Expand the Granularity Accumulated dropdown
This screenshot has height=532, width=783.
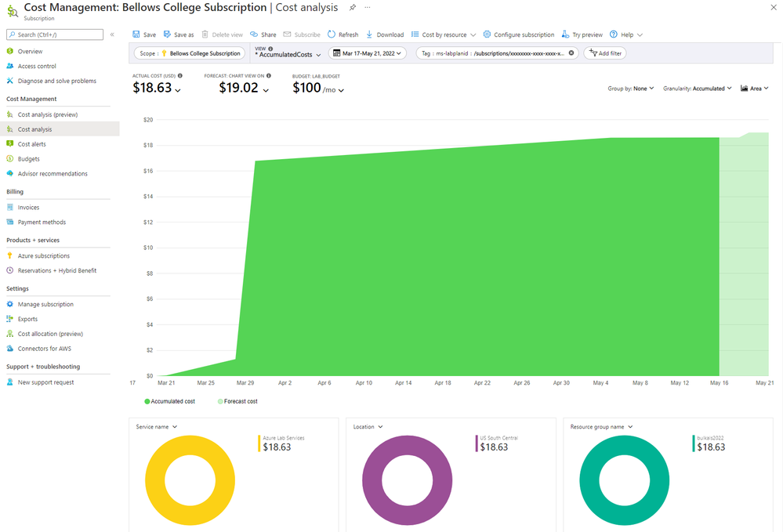(x=697, y=89)
